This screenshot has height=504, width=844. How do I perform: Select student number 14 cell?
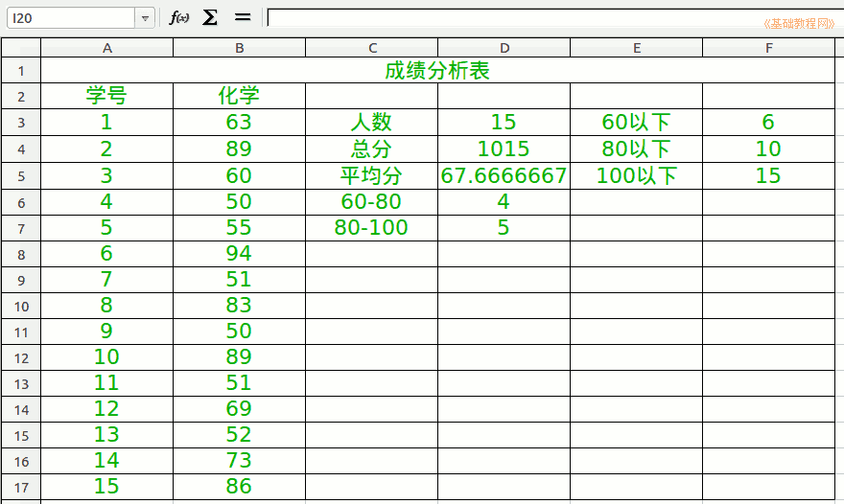pos(107,461)
